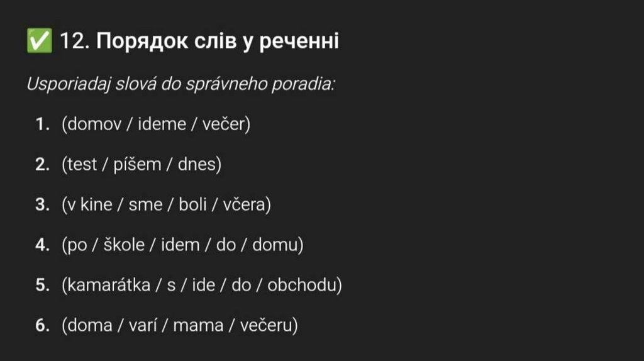Select the item '(po / škole / idem / do / domu)'
This screenshot has height=361, width=644.
tap(182, 245)
